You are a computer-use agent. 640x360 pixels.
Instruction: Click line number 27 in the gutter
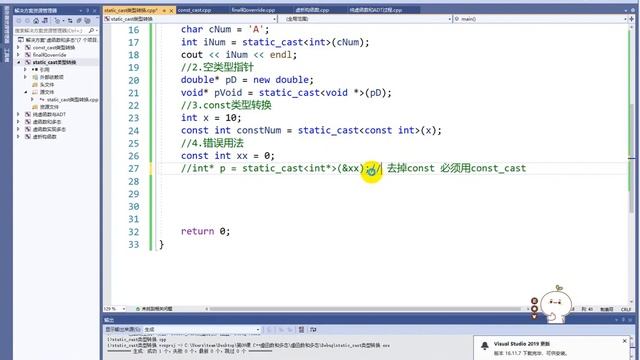(x=133, y=169)
